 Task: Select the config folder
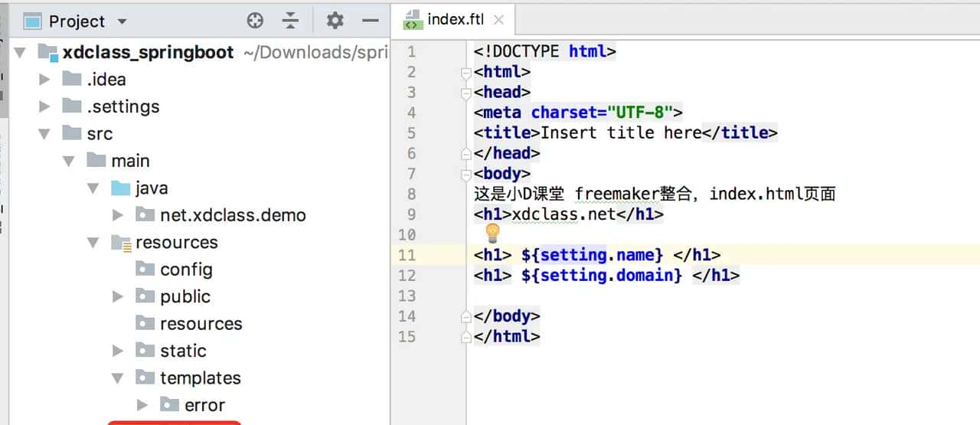point(186,270)
